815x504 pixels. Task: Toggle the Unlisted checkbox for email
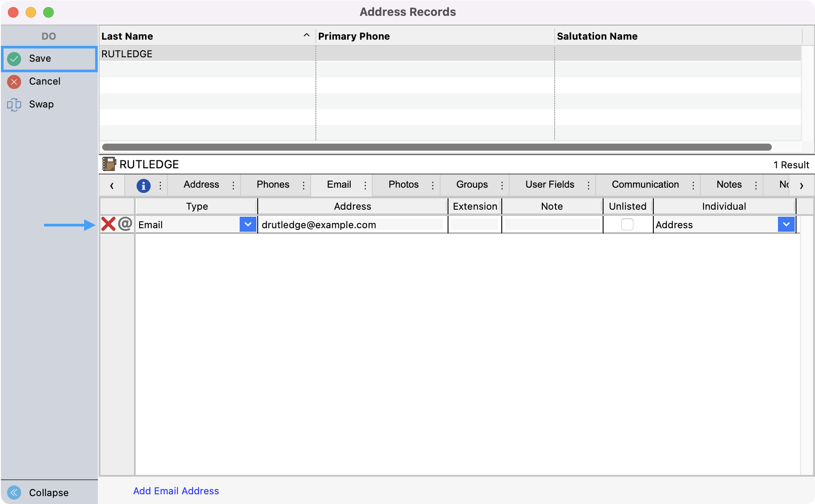(627, 224)
